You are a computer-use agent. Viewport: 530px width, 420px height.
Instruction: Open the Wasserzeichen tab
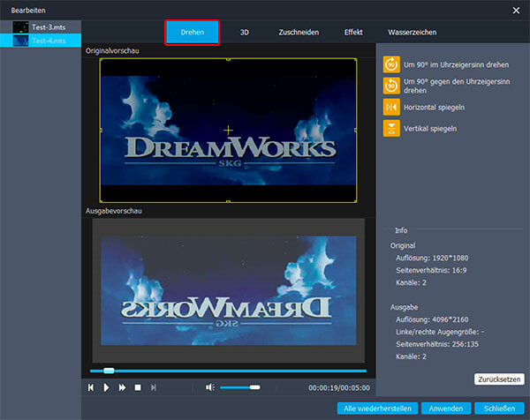[412, 33]
